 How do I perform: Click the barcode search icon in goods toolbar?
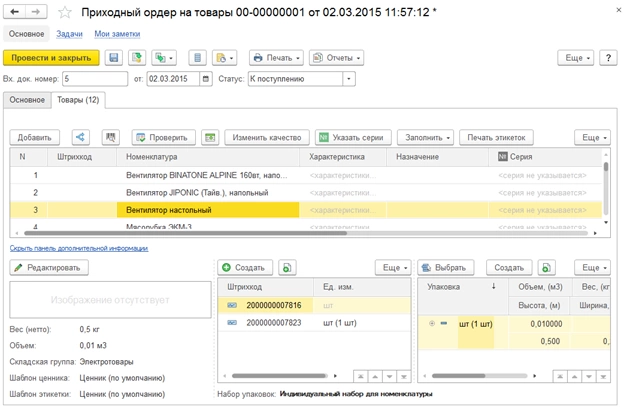110,138
